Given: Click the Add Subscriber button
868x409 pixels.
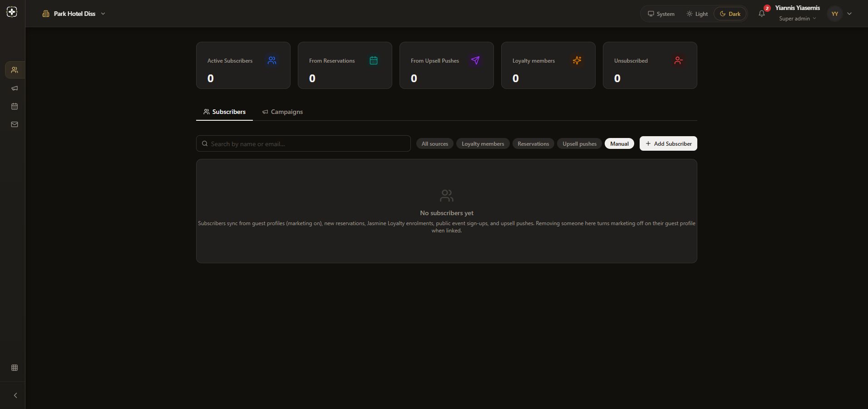Looking at the screenshot, I should point(668,143).
